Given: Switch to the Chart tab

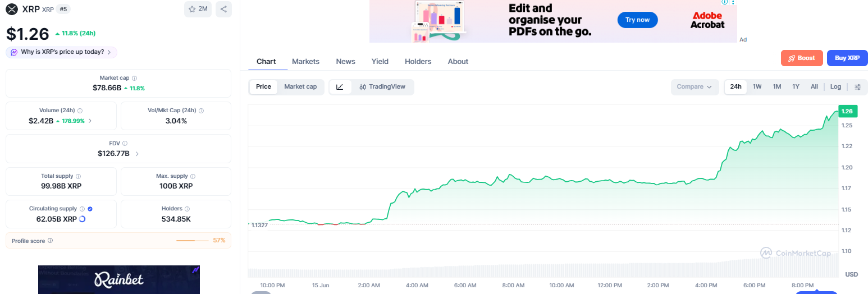Looking at the screenshot, I should tap(266, 61).
